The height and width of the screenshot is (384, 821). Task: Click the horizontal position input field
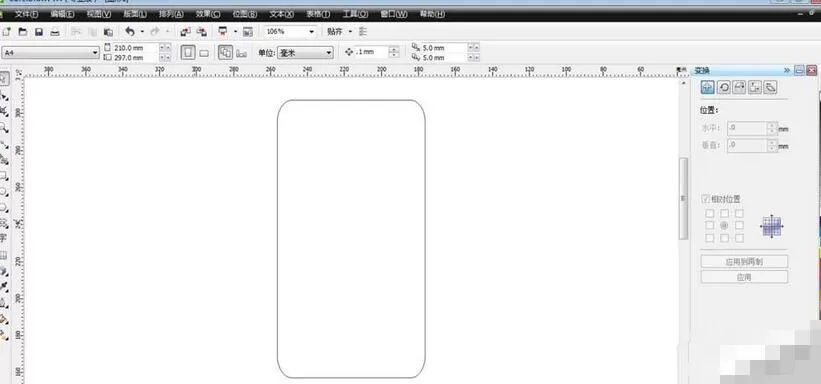pos(747,128)
